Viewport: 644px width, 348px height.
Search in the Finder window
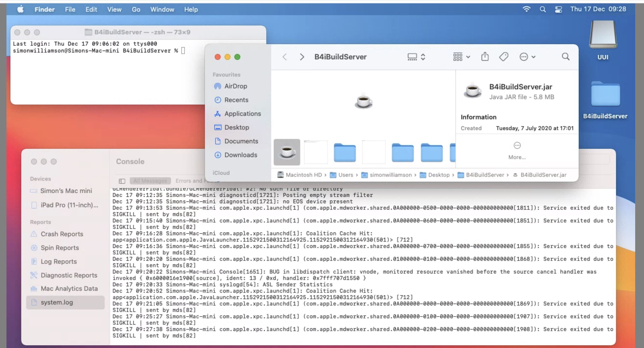point(566,57)
